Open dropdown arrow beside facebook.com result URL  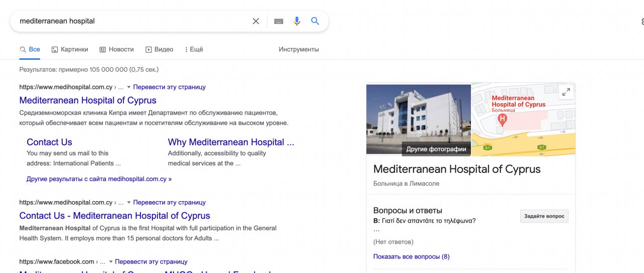111,261
